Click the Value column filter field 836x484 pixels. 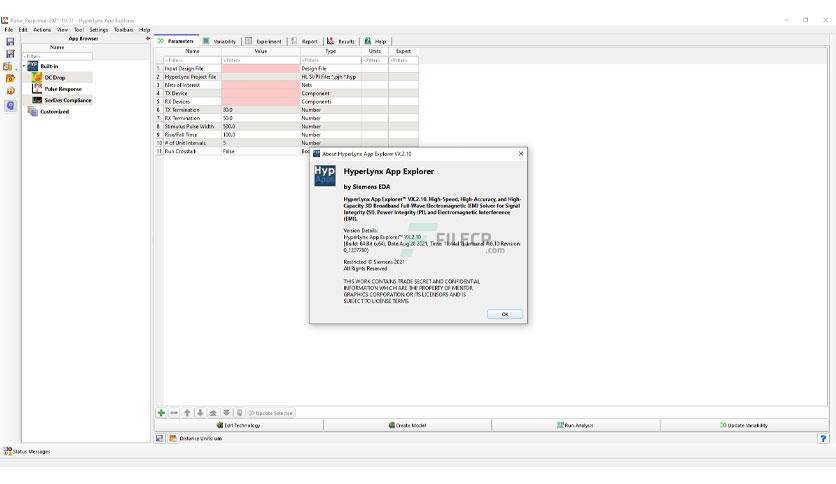click(261, 60)
